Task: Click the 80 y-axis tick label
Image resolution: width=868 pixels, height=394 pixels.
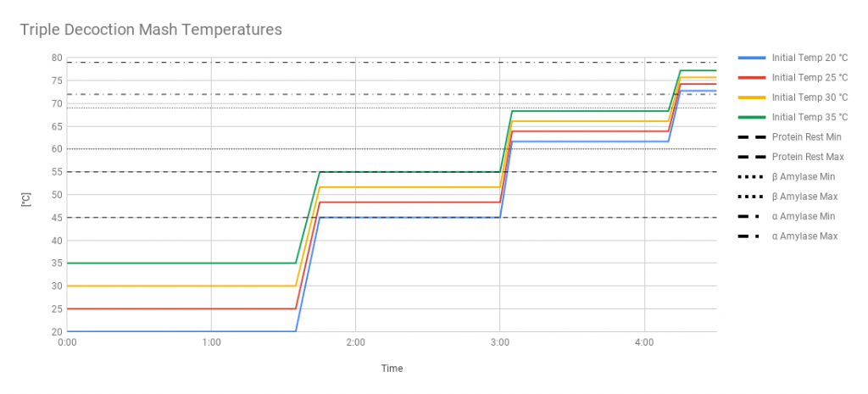Action: 57,58
